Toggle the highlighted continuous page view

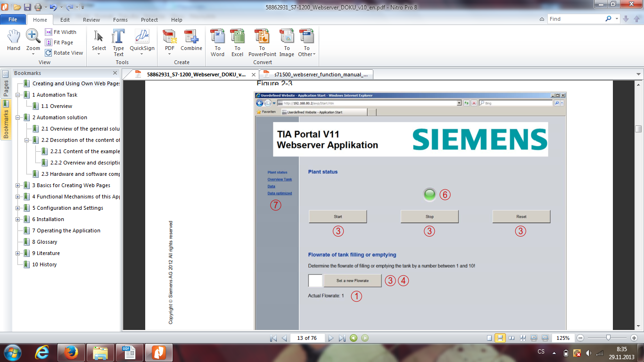500,338
